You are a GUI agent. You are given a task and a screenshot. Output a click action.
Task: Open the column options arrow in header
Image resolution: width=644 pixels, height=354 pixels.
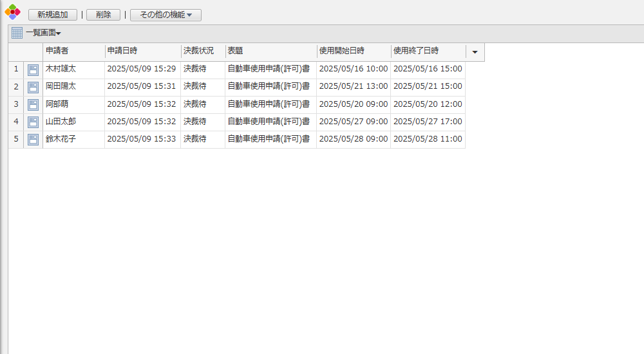(475, 52)
